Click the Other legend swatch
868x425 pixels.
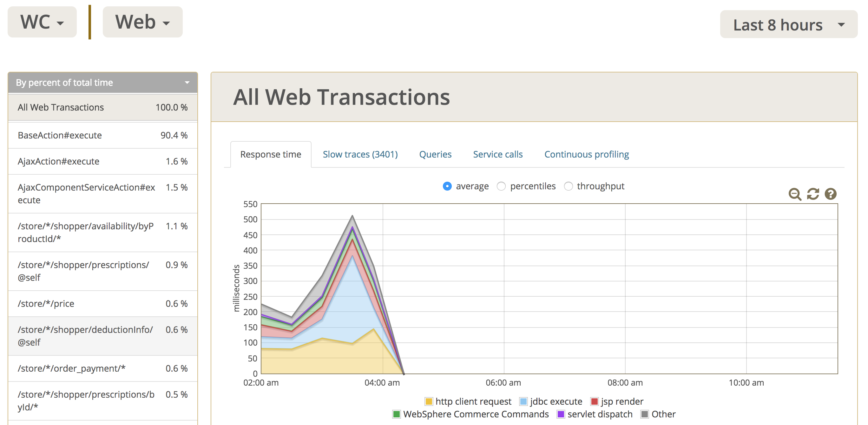[x=645, y=414]
